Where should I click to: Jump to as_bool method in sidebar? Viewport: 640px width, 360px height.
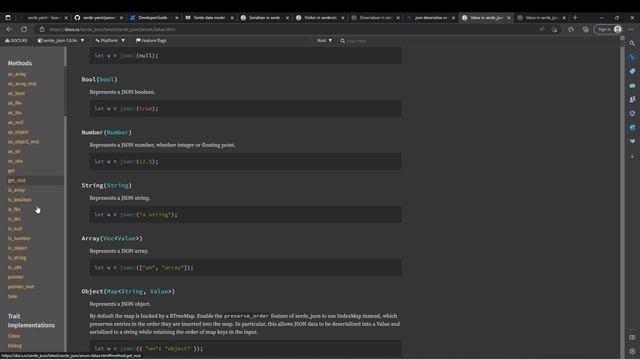[16, 93]
